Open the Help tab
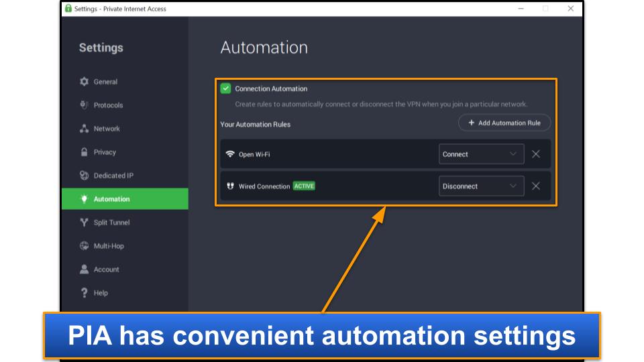The width and height of the screenshot is (644, 362). 125,293
